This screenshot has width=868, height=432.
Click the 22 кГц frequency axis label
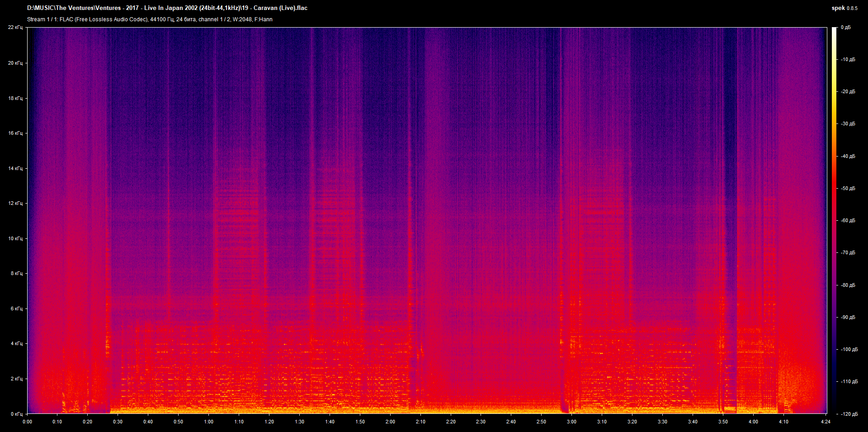point(16,27)
